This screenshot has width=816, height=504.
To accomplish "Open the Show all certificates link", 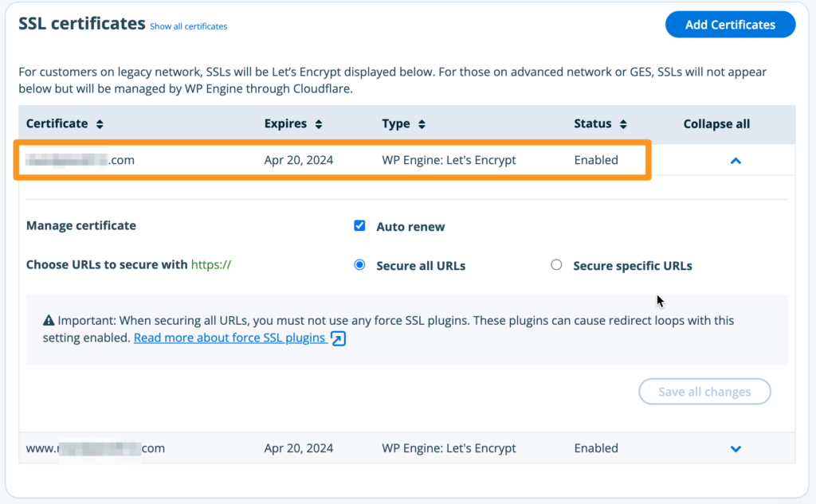I will coord(188,26).
